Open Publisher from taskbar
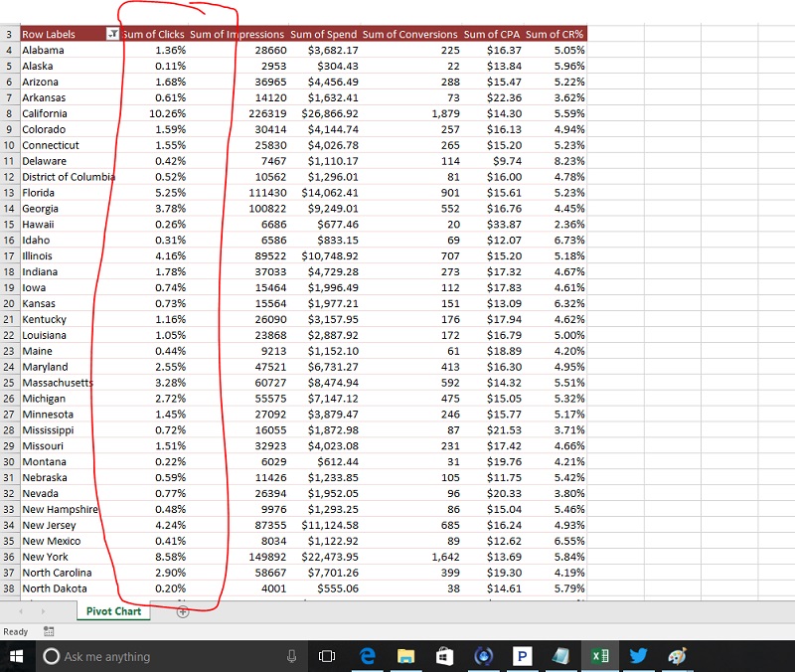 tap(522, 656)
